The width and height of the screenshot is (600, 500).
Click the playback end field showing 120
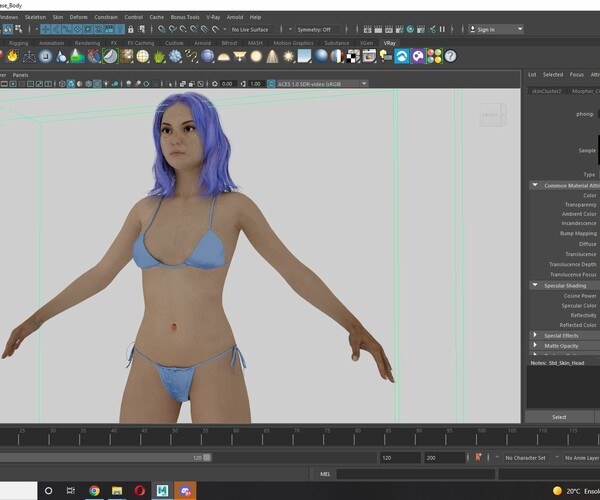click(x=399, y=458)
